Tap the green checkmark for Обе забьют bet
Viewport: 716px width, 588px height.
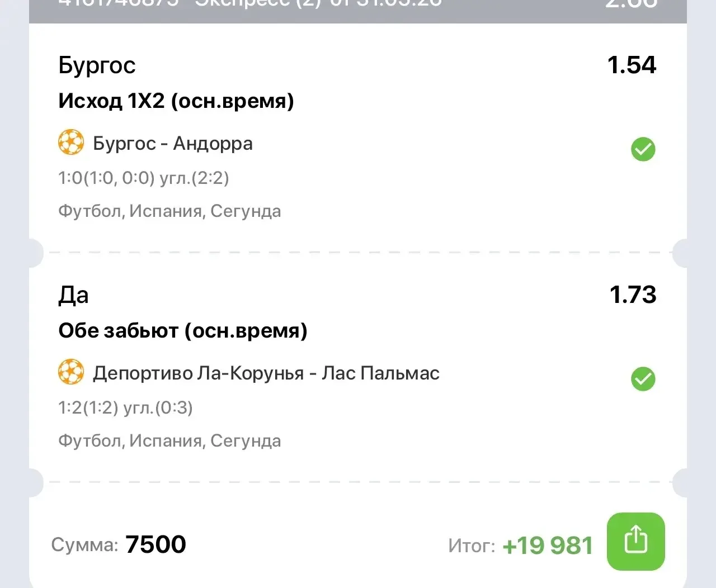643,379
